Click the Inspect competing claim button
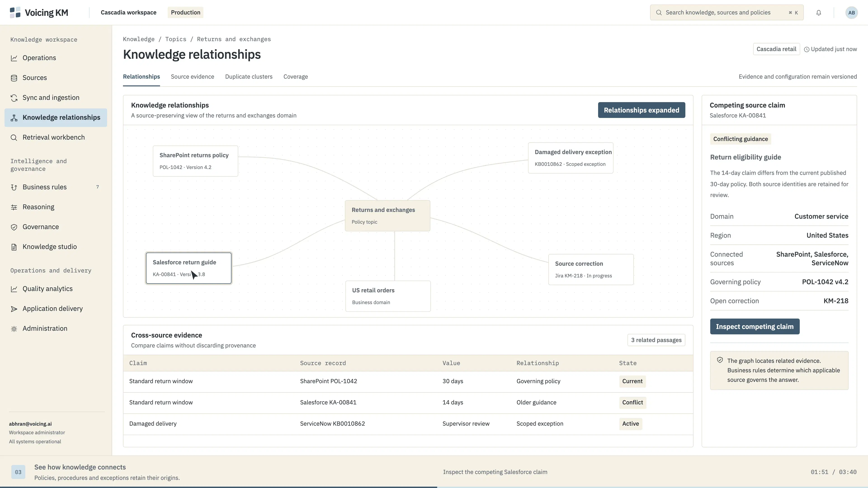The image size is (868, 488). tap(755, 326)
